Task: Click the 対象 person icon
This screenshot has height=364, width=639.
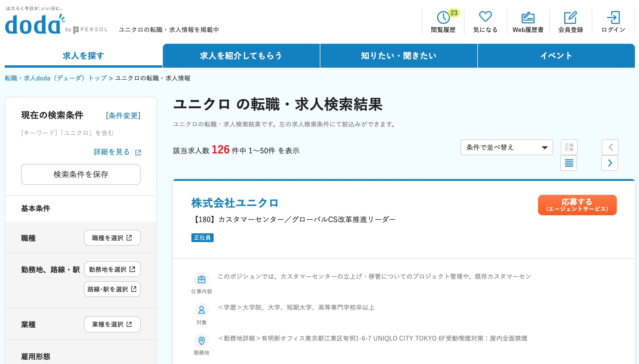Action: 202,310
